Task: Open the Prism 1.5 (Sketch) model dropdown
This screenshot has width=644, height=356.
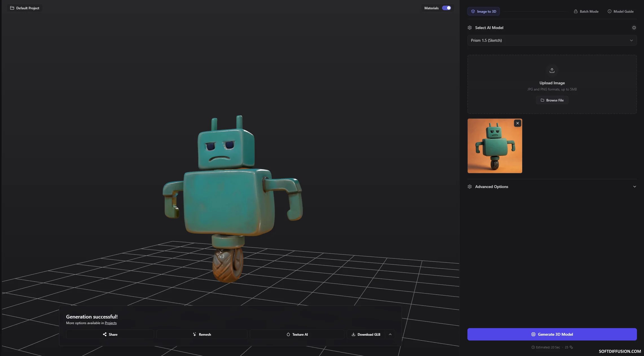Action: tap(552, 40)
